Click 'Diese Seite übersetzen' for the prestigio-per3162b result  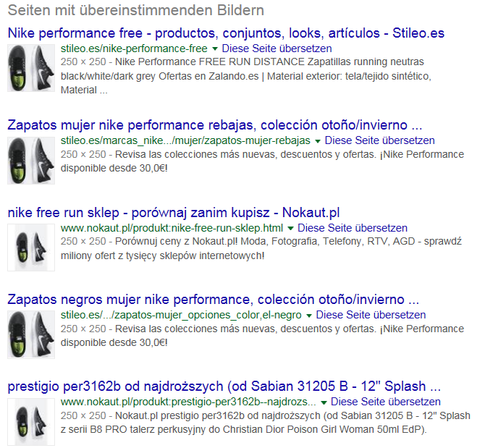386,402
